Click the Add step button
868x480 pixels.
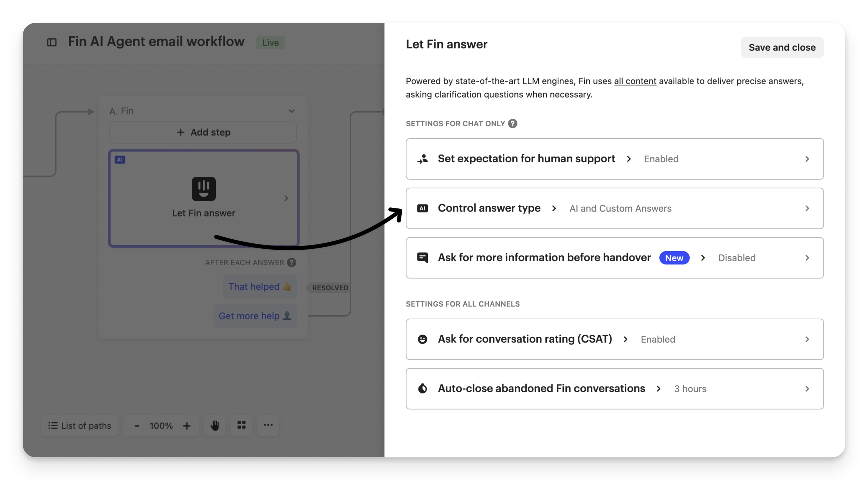click(203, 132)
